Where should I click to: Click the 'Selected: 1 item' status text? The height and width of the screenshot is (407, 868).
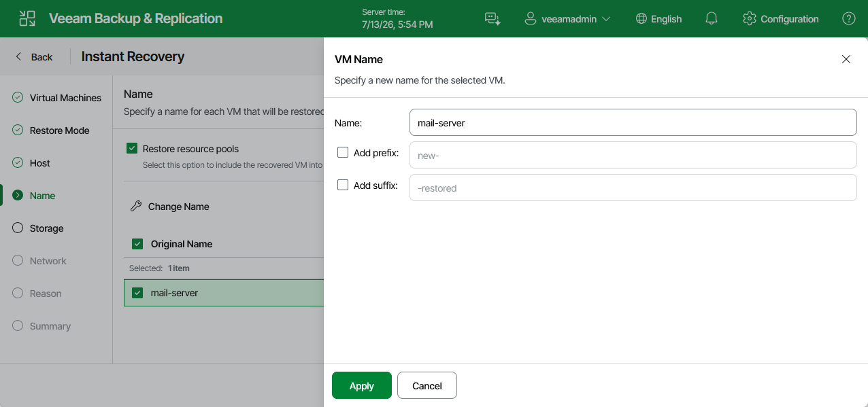click(159, 268)
